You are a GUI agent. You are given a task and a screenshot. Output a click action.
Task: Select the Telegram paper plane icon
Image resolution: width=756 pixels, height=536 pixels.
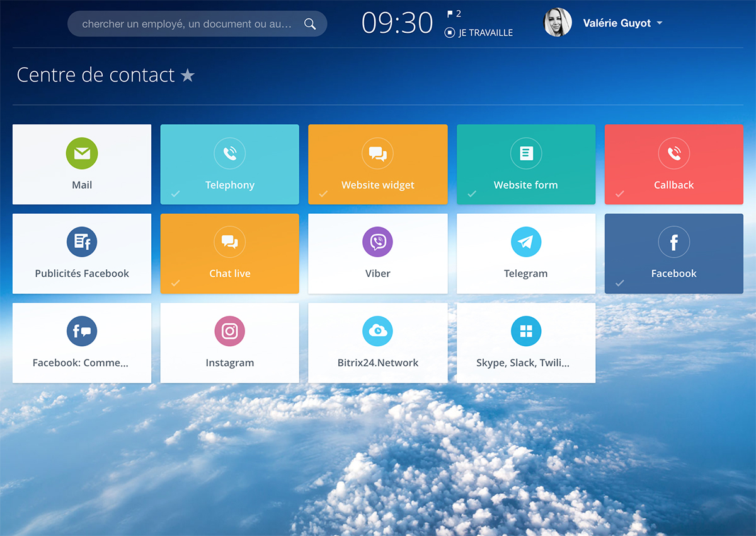click(x=525, y=242)
